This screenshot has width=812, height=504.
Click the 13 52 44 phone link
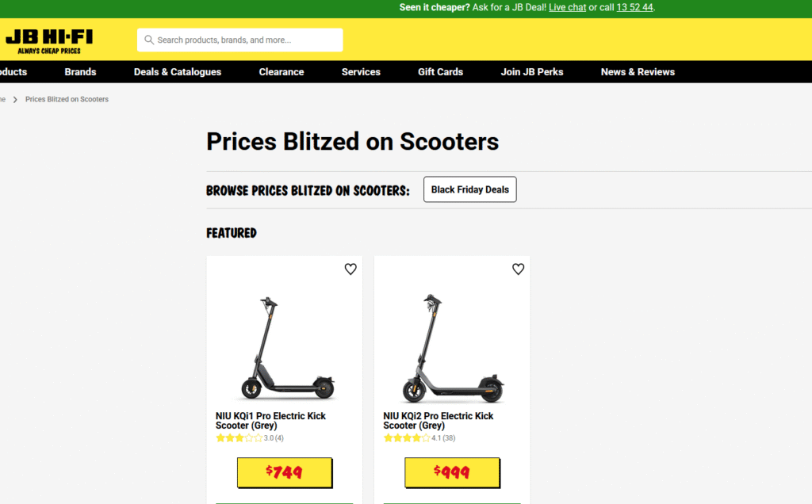point(635,8)
